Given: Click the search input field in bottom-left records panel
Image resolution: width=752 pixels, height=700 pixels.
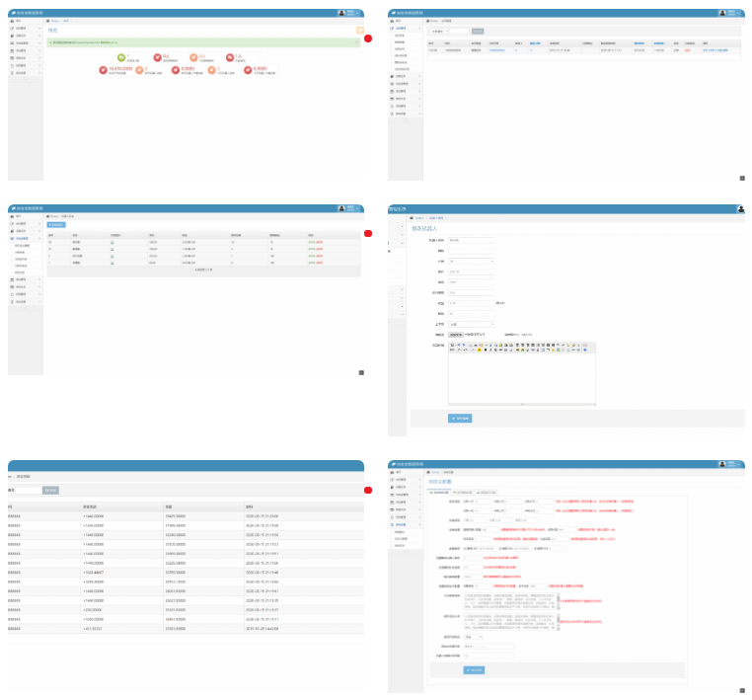Looking at the screenshot, I should (28, 490).
